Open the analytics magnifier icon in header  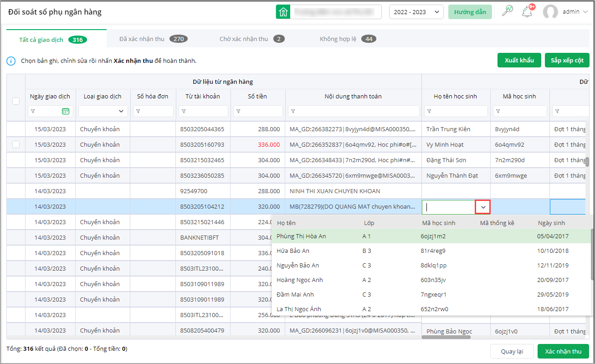click(x=507, y=11)
